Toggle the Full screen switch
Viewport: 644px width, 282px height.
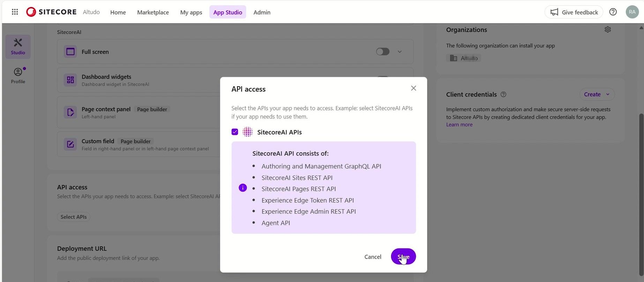click(x=383, y=52)
